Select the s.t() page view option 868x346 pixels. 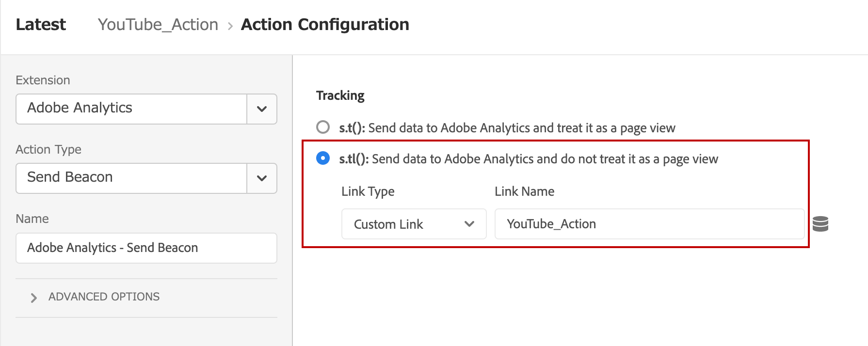point(323,127)
